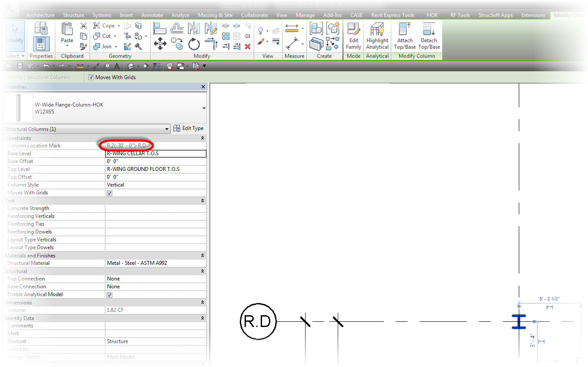Click the Structural Material value field

156,263
